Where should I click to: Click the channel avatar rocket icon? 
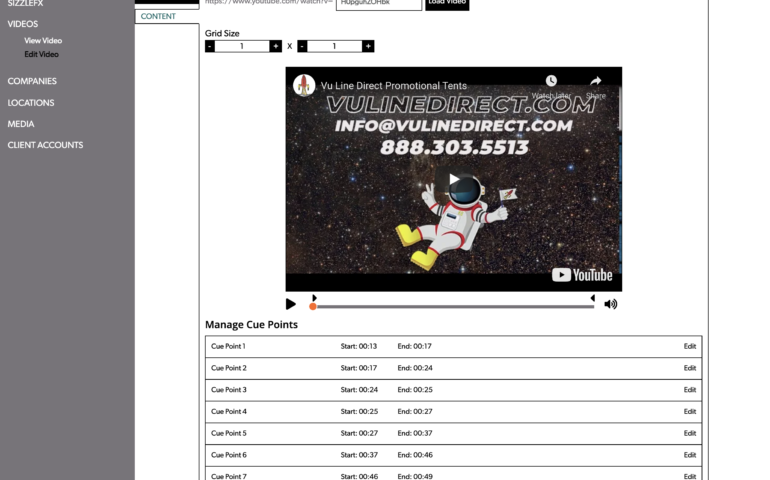click(x=304, y=85)
